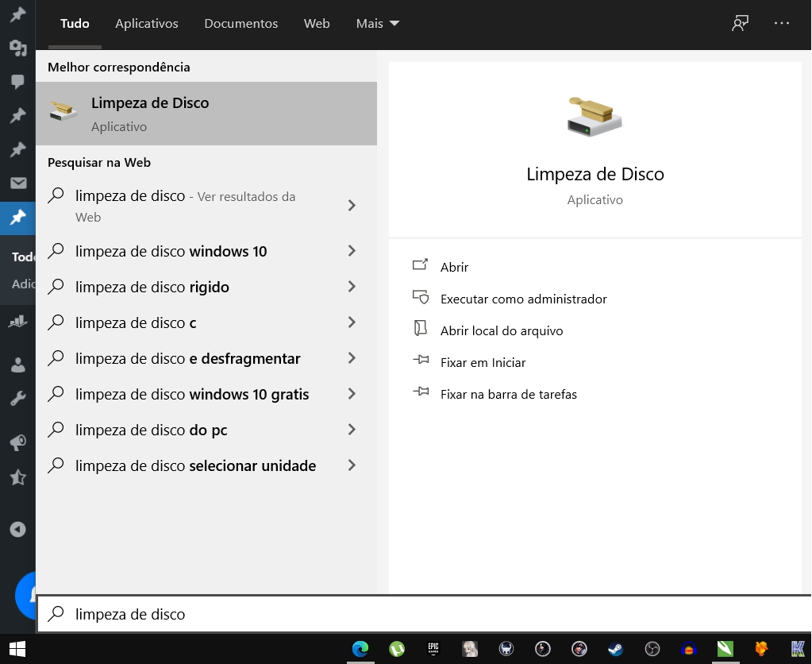Click the megaphone icon in sidebar

point(18,442)
